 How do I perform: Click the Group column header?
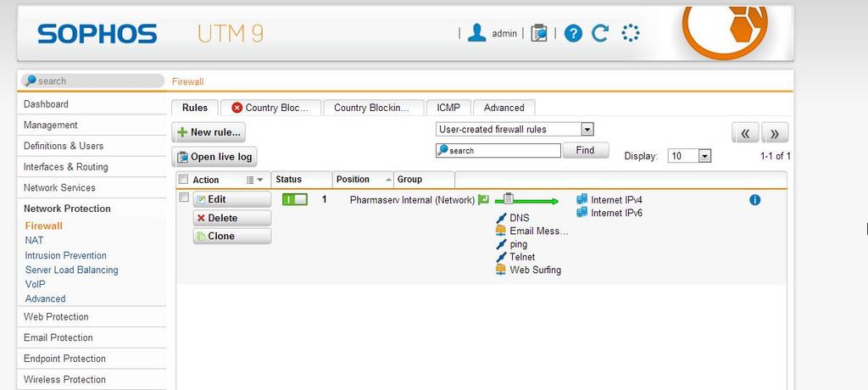[x=425, y=180]
